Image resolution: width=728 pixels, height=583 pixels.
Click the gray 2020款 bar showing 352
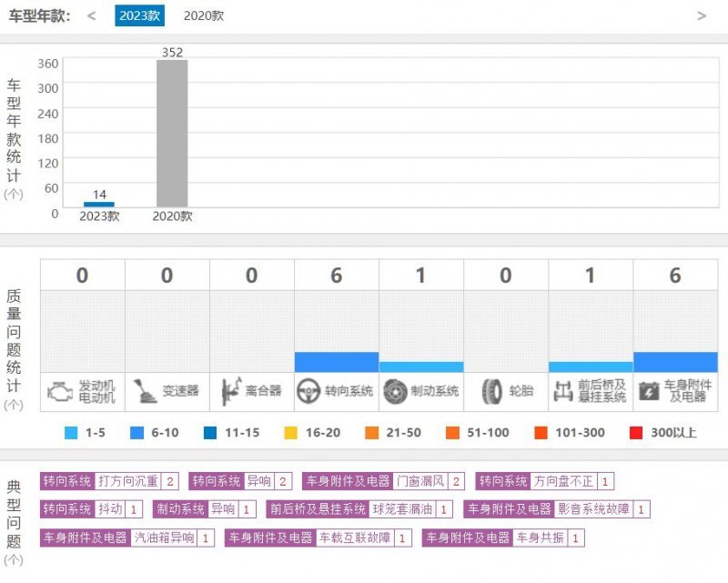(172, 133)
